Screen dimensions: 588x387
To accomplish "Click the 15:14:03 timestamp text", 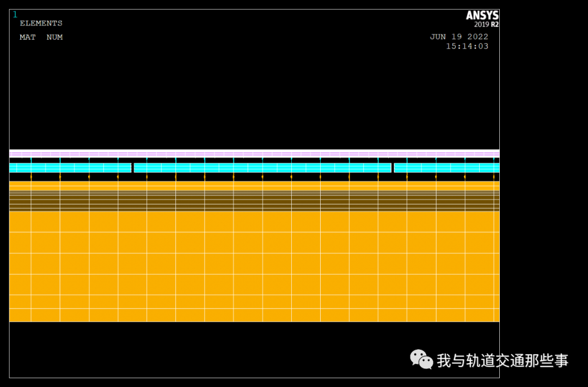I will (x=467, y=46).
